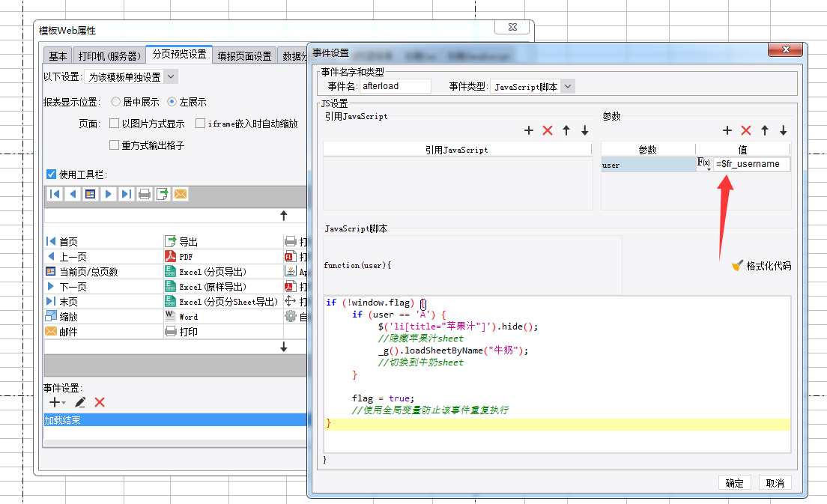Delete the selected parameter with red X

click(x=746, y=130)
